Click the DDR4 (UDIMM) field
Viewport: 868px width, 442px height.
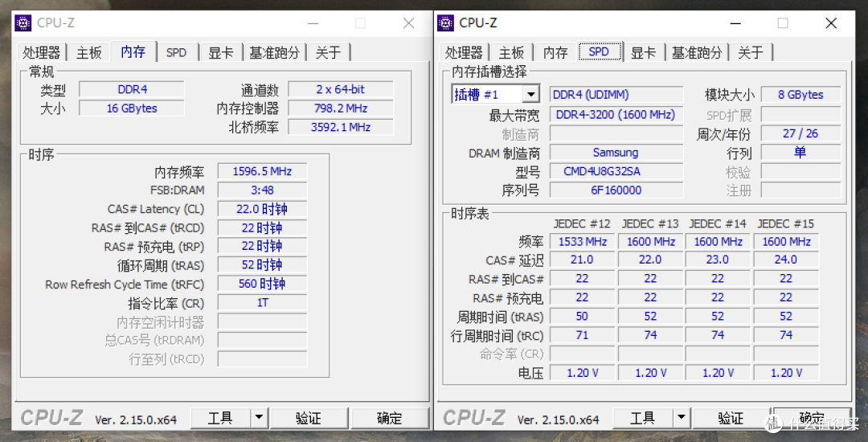click(616, 95)
